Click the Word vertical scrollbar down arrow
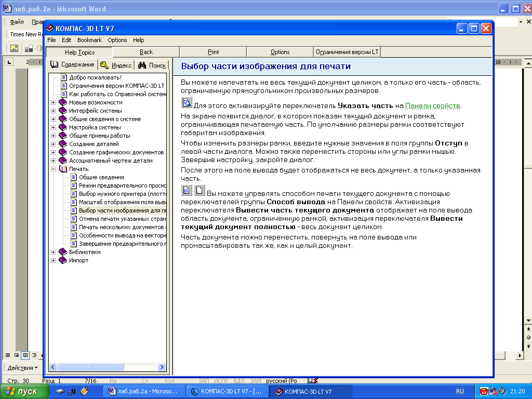The height and width of the screenshot is (399, 532). (x=528, y=320)
